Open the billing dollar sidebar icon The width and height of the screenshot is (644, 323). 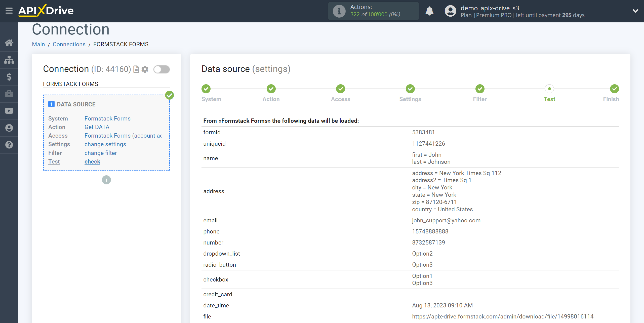pyautogui.click(x=9, y=77)
